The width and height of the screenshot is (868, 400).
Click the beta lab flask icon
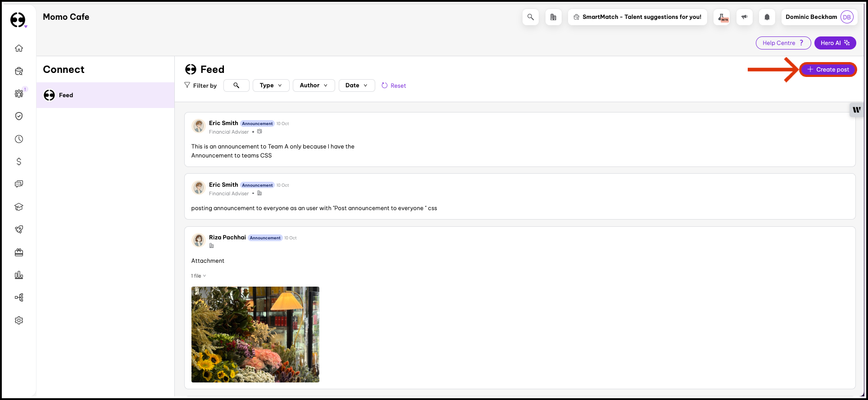(722, 17)
